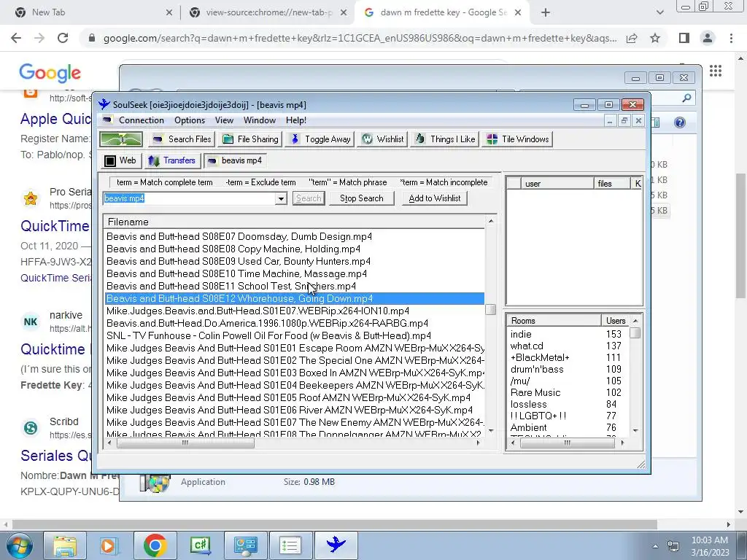Expand the search term dropdown arrow
This screenshot has width=747, height=560.
tap(281, 198)
